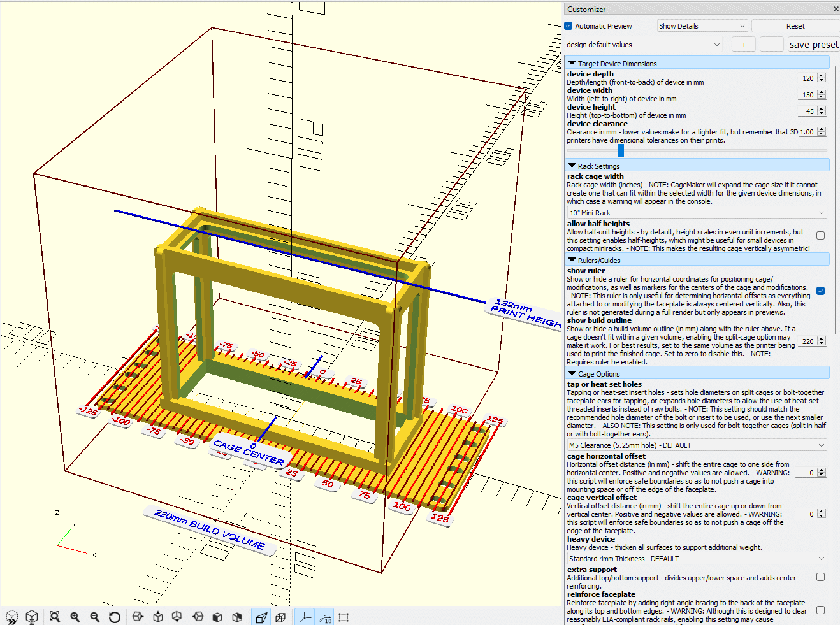Screen dimensions: 840x625
Task: Switch to Top view cube icon
Action: point(158,617)
